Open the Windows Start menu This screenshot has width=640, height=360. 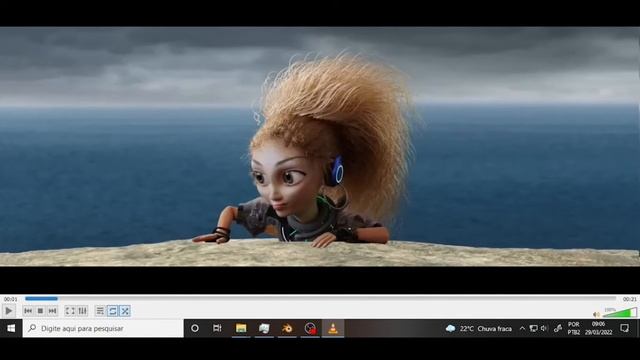click(x=11, y=328)
